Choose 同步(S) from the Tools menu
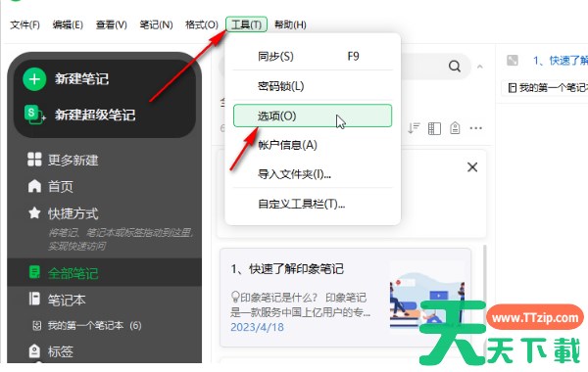The image size is (588, 372). (x=313, y=56)
